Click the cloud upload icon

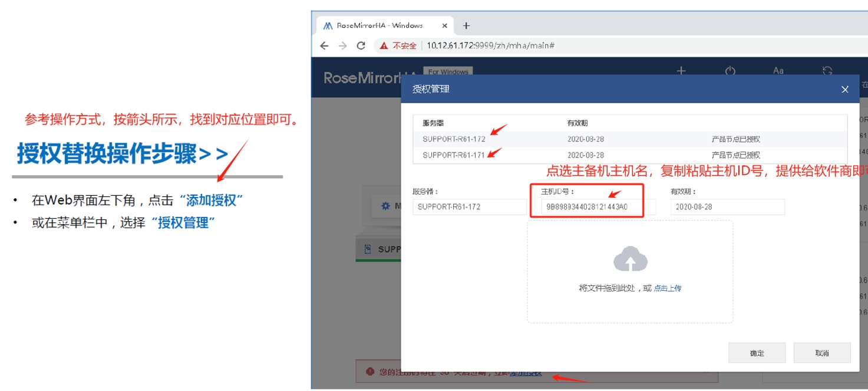631,258
